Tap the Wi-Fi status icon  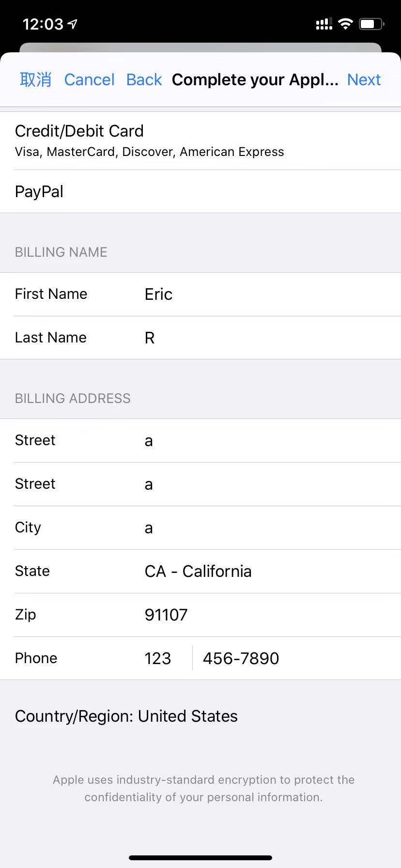[x=345, y=23]
